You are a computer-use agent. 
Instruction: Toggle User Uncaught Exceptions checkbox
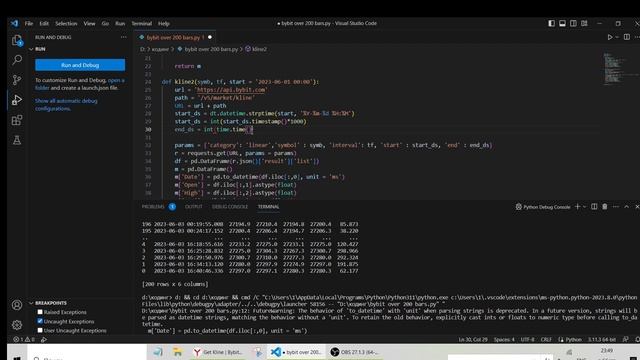pyautogui.click(x=40, y=330)
